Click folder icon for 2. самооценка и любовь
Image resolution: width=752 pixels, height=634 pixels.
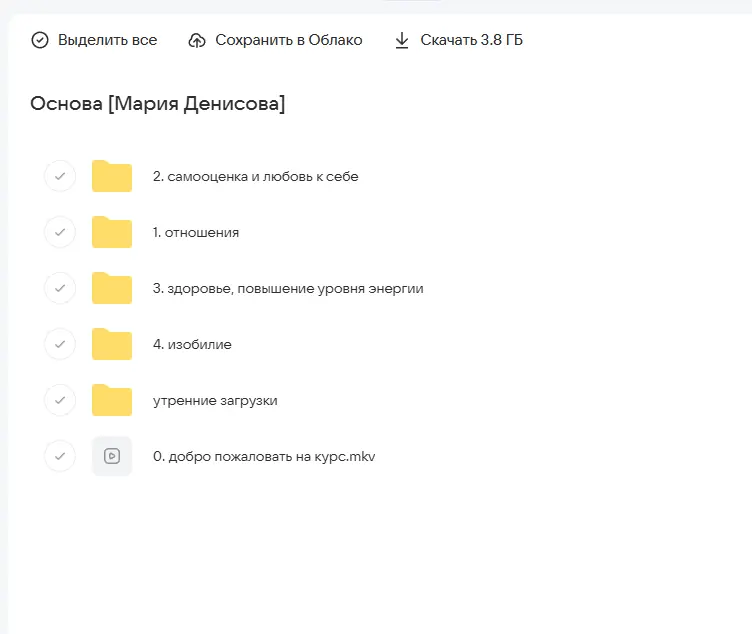click(112, 176)
